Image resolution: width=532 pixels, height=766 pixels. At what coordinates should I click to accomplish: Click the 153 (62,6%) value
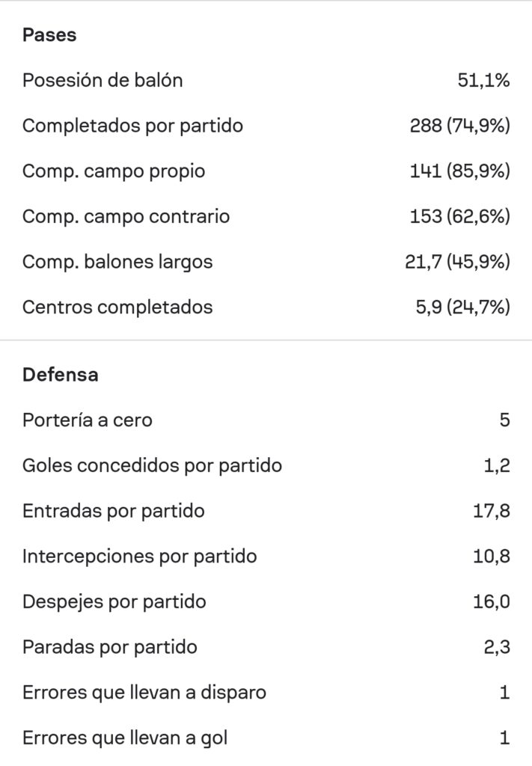(459, 217)
